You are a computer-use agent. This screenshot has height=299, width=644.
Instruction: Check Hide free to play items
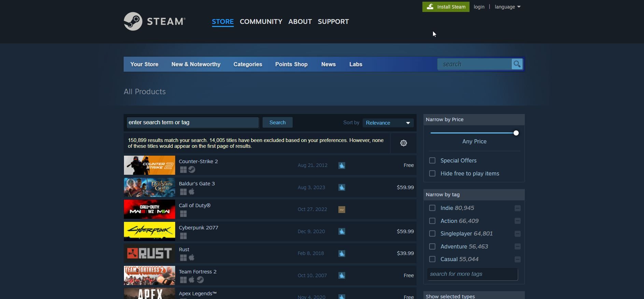pyautogui.click(x=432, y=173)
